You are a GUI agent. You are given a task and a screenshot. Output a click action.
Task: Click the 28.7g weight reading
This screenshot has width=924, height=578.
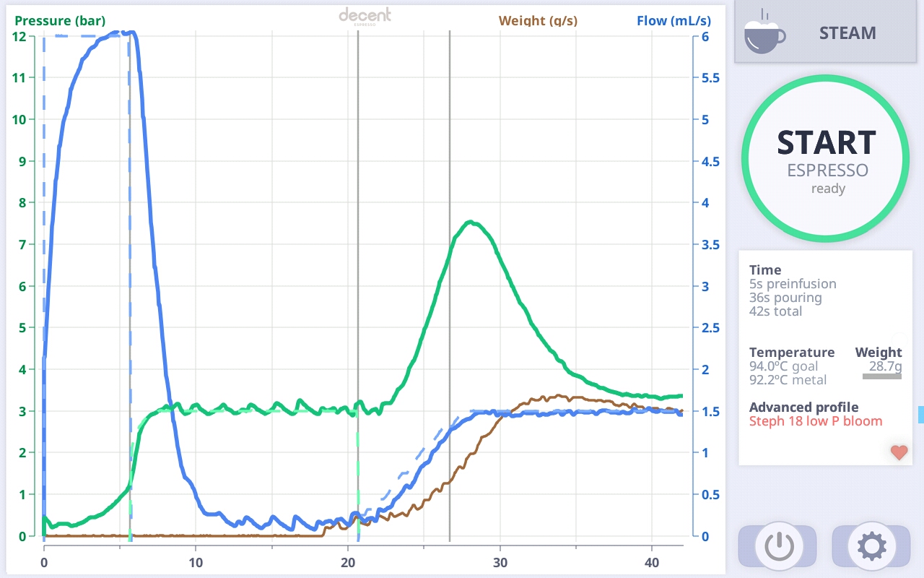885,366
